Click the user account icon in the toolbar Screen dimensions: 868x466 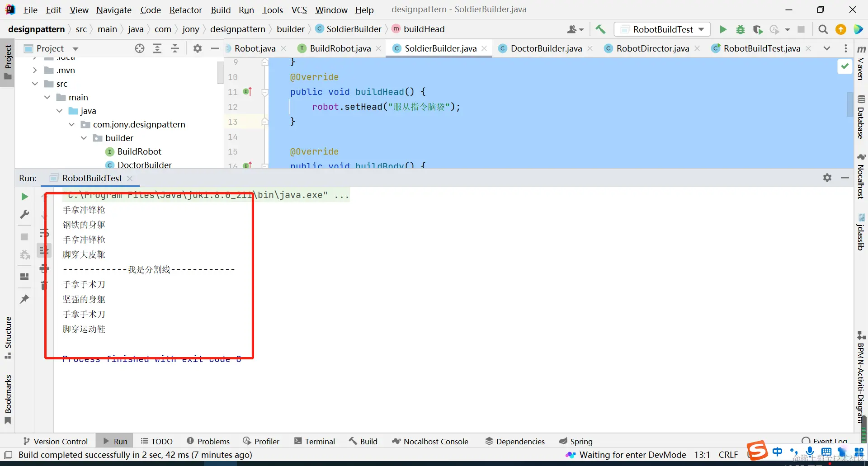pyautogui.click(x=575, y=29)
